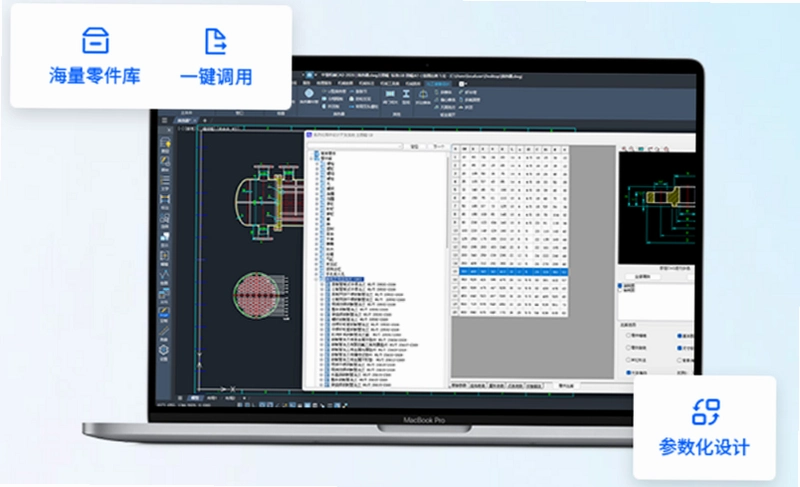Click the white-blue block icon in left toolbar

pyautogui.click(x=165, y=237)
